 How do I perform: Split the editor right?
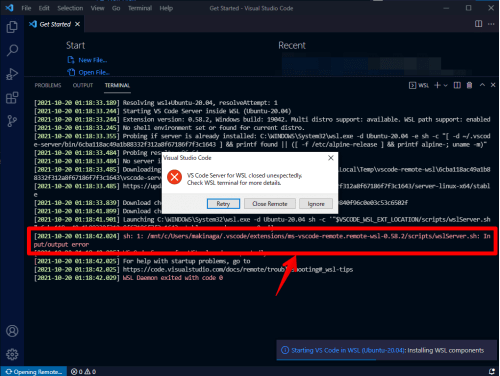click(x=478, y=24)
